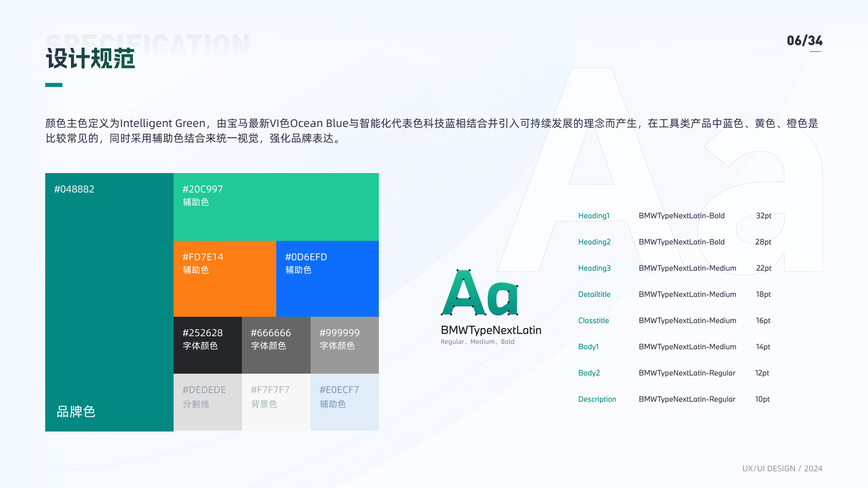The image size is (868, 488).
Task: Click the orange #FD7E14 color block
Action: click(225, 278)
